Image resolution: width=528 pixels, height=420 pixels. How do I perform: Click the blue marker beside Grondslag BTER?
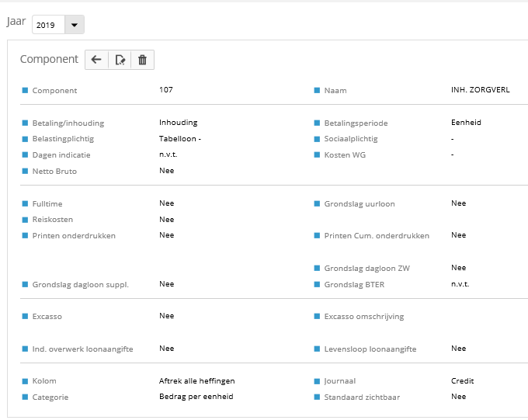[317, 284]
